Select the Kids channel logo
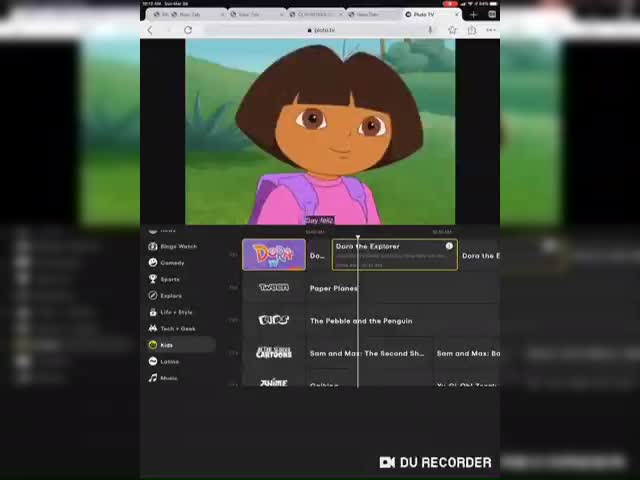Viewport: 640px width, 480px height. pos(274,320)
